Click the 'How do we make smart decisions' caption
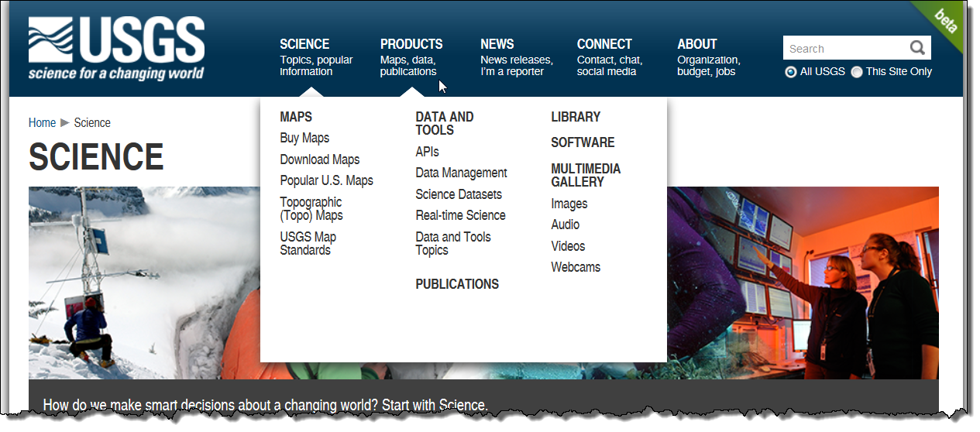Viewport: 980px width, 432px height. coord(266,405)
